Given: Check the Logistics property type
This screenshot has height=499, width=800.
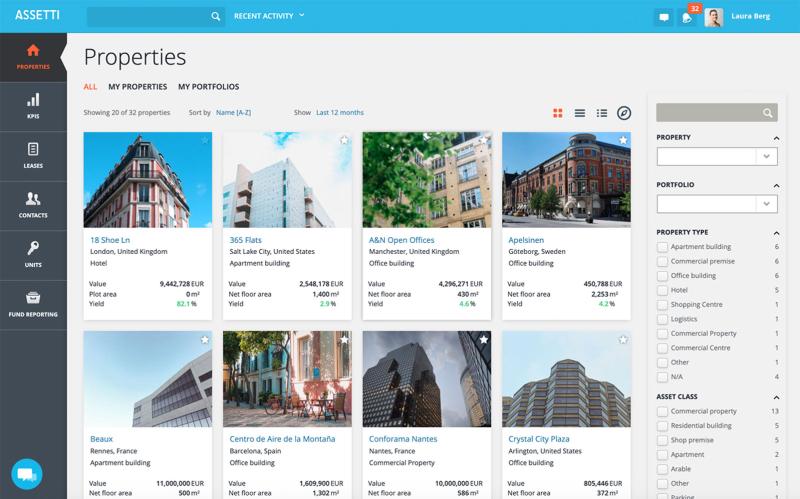Looking at the screenshot, I should (662, 319).
